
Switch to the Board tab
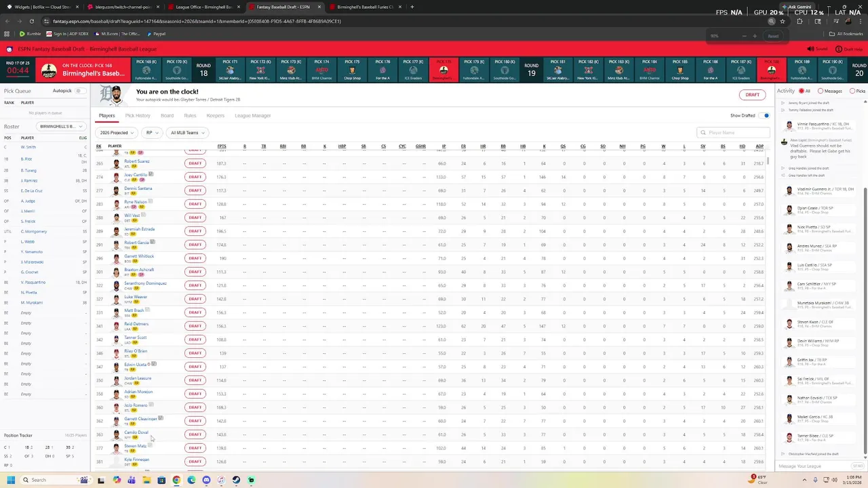coord(167,116)
